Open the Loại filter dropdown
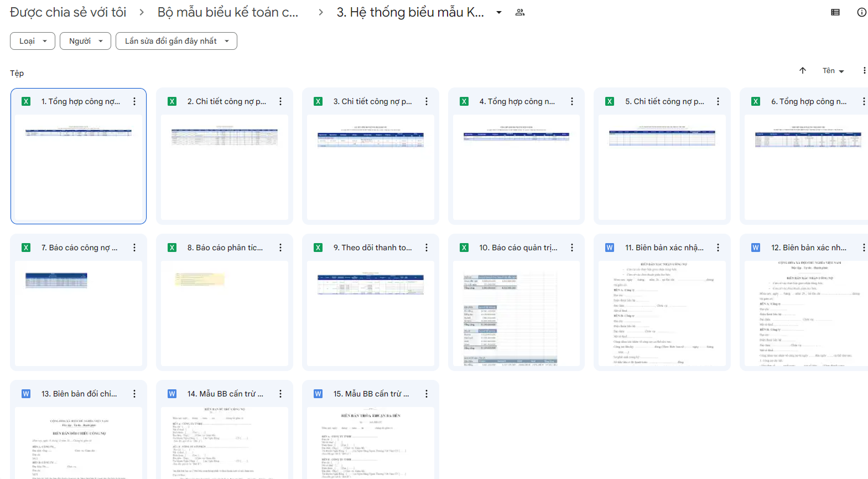 (33, 41)
